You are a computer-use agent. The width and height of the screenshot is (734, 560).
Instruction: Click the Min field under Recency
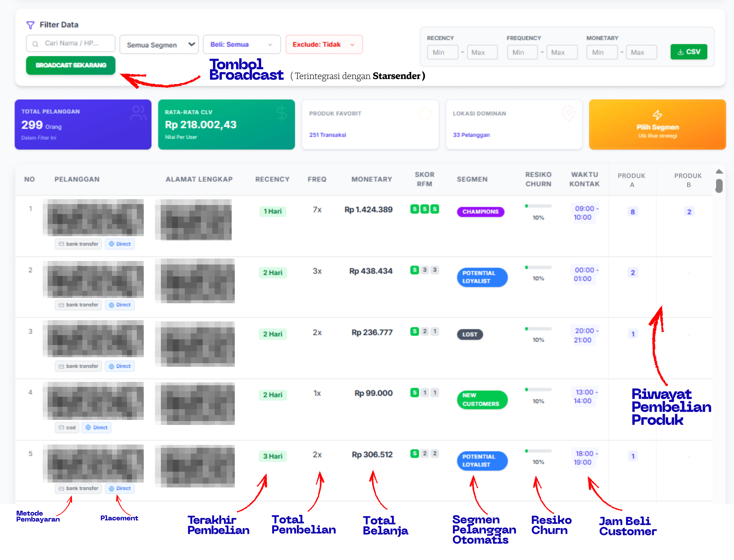point(442,52)
